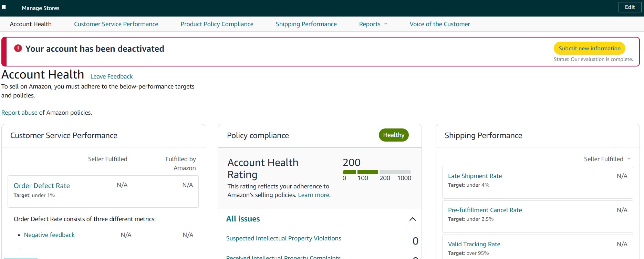
Task: Open Suspected Intellectual Property Violations link
Action: point(283,238)
